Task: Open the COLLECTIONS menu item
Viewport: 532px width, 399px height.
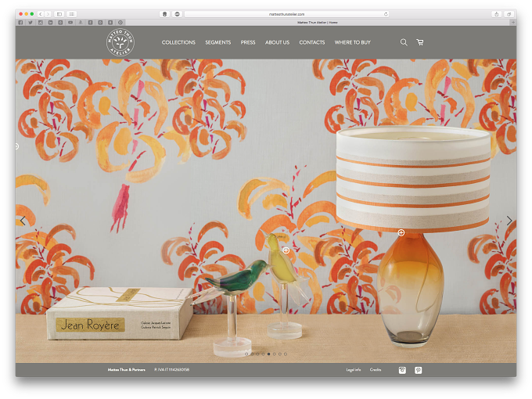Action: point(178,42)
